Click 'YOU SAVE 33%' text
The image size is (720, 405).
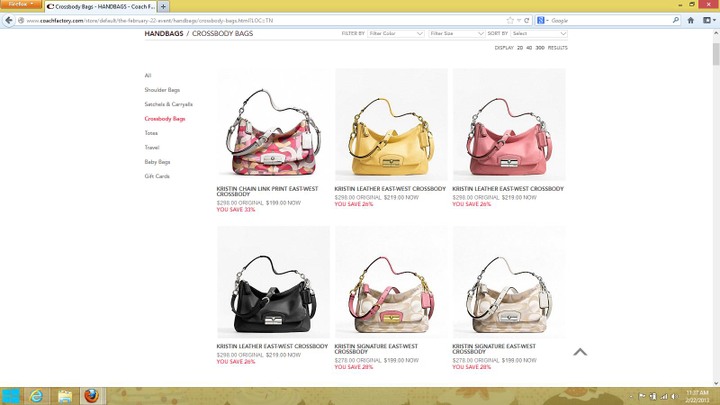coord(236,210)
